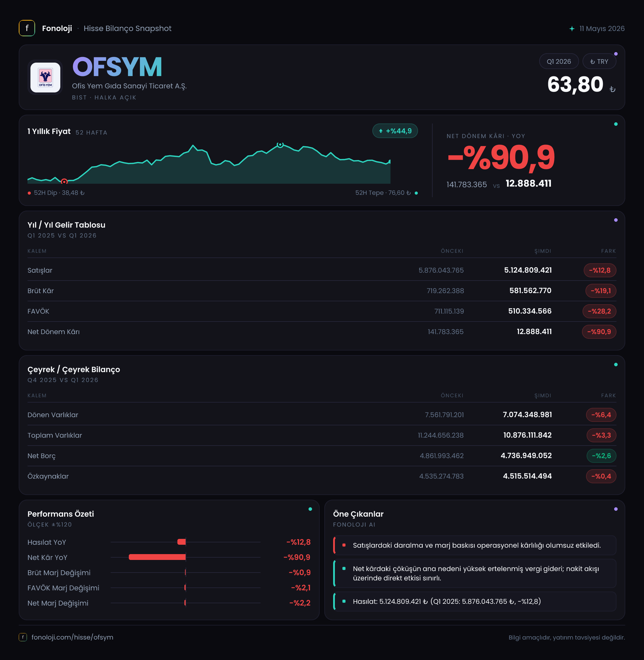Click the 719.262.388 value in the Brüt Kâr row
The height and width of the screenshot is (660, 644).
[x=445, y=291]
